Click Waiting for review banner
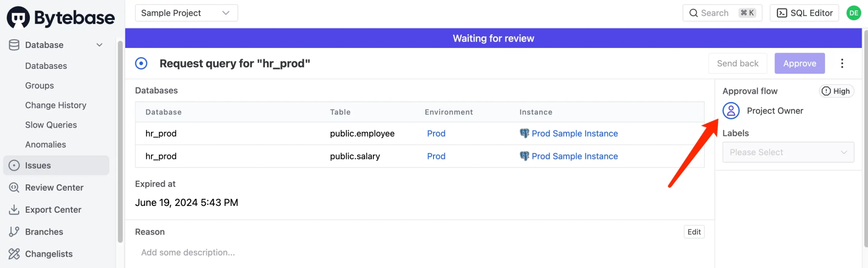The height and width of the screenshot is (268, 868). (x=493, y=38)
